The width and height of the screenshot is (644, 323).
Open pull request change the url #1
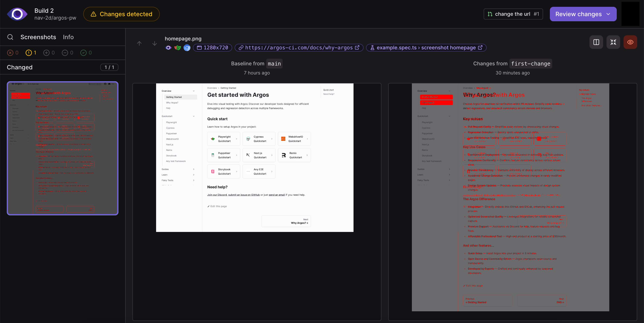coord(513,14)
